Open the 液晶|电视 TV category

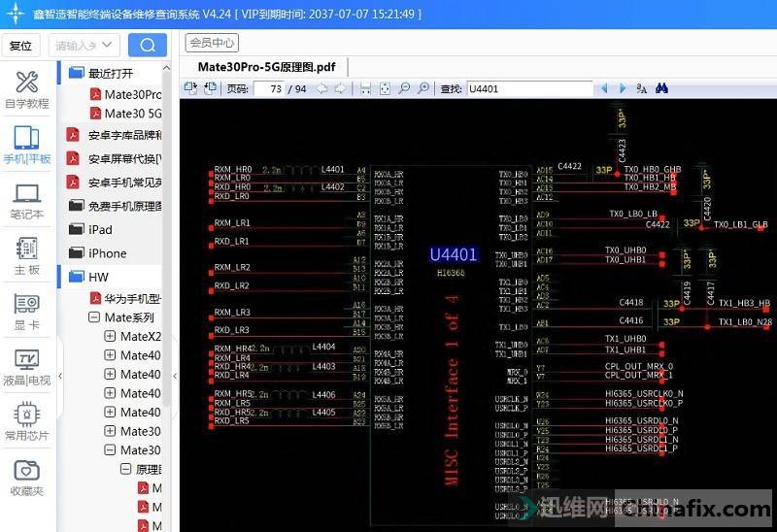[26, 368]
